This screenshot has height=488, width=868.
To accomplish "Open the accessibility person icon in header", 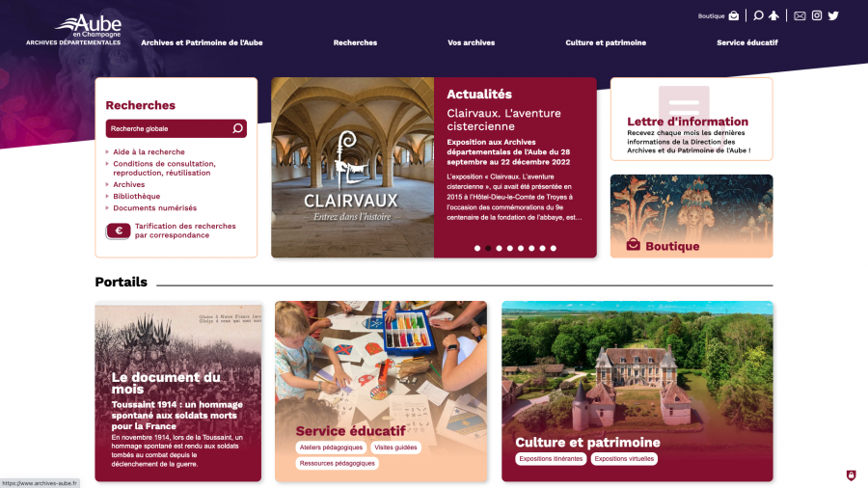I will click(773, 15).
